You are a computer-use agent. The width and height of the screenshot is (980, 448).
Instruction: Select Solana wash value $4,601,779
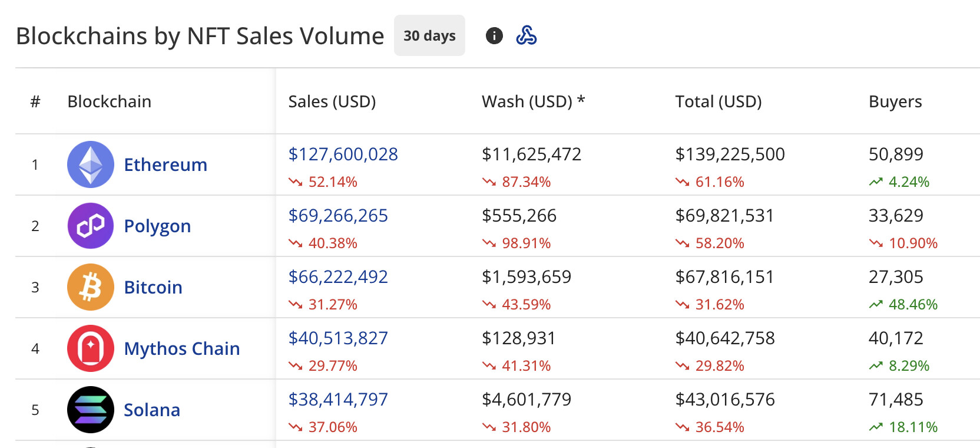coord(527,400)
